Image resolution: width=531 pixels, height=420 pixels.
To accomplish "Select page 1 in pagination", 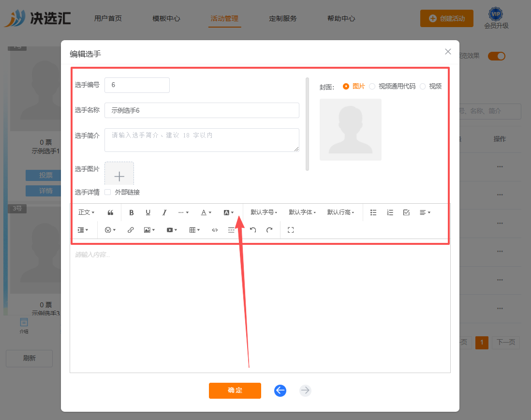I will (x=482, y=343).
